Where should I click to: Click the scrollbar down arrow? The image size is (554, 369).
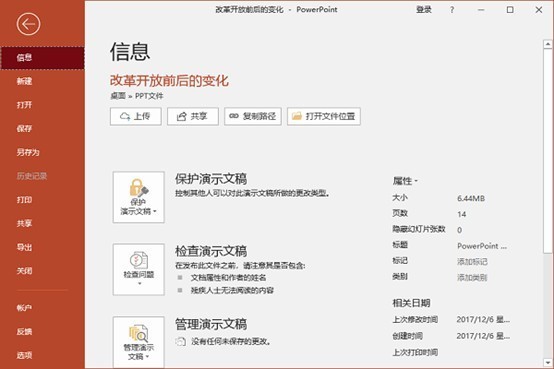coord(548,362)
